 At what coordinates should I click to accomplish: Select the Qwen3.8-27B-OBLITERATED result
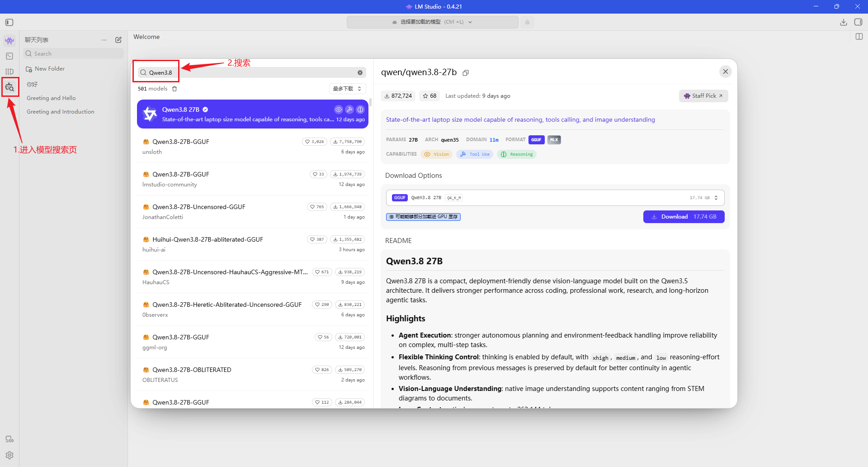(x=253, y=375)
